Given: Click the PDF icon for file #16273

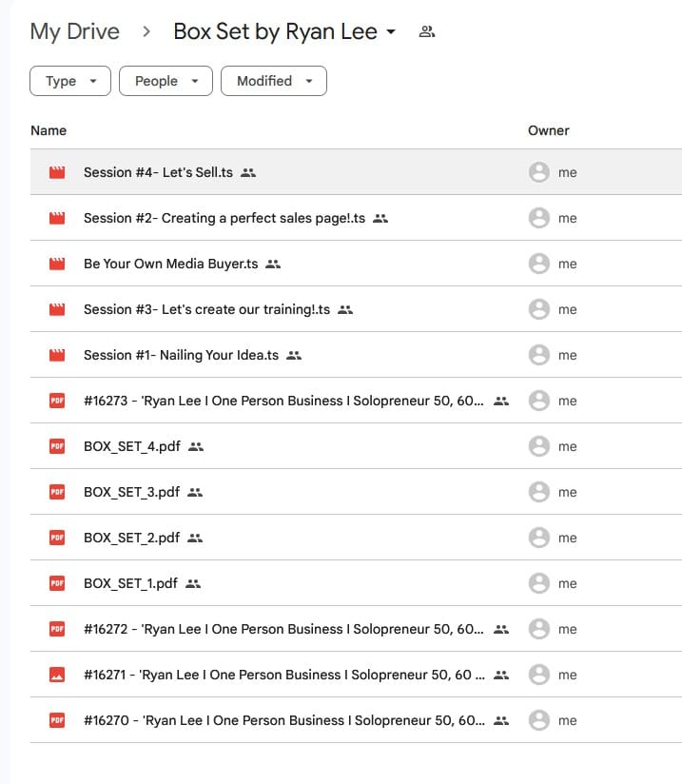Looking at the screenshot, I should click(57, 401).
